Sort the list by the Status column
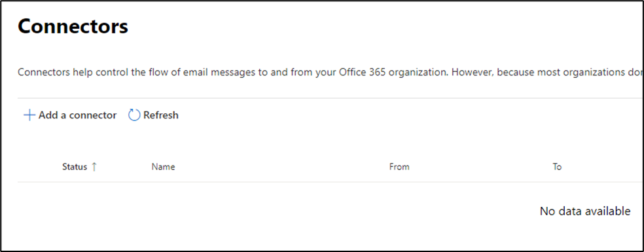The height and width of the screenshot is (252, 644). click(75, 166)
